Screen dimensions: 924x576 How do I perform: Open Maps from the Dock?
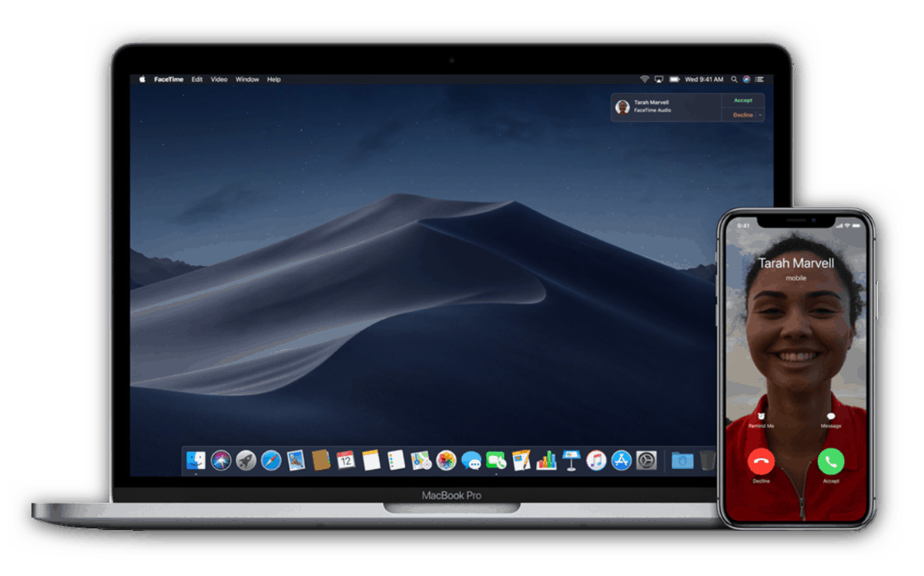[418, 461]
